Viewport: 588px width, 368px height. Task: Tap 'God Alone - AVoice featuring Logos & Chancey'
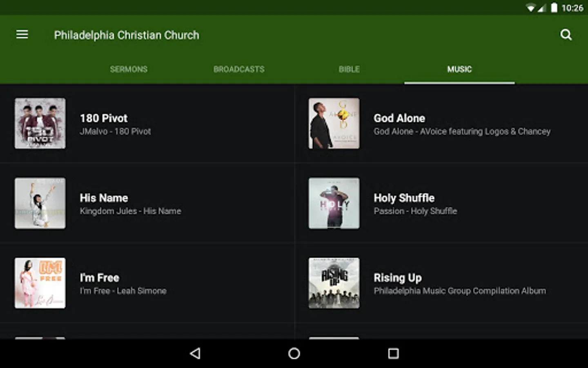coord(462,132)
